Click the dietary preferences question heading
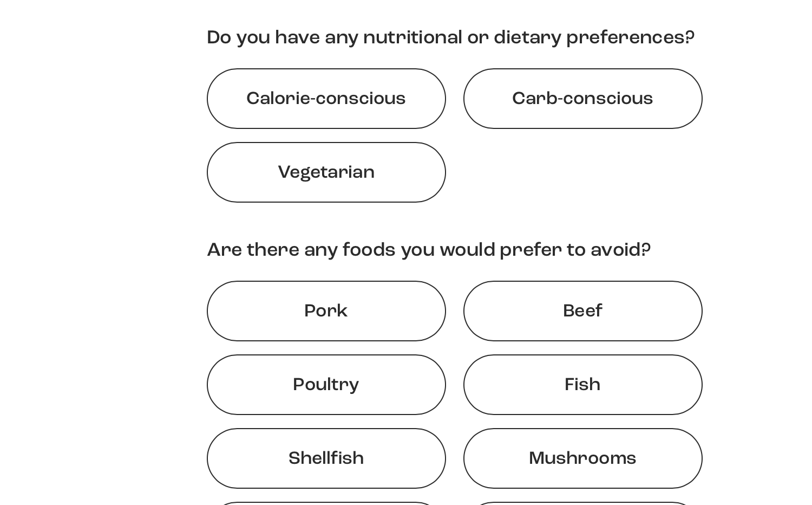The height and width of the screenshot is (505, 812). point(450,38)
